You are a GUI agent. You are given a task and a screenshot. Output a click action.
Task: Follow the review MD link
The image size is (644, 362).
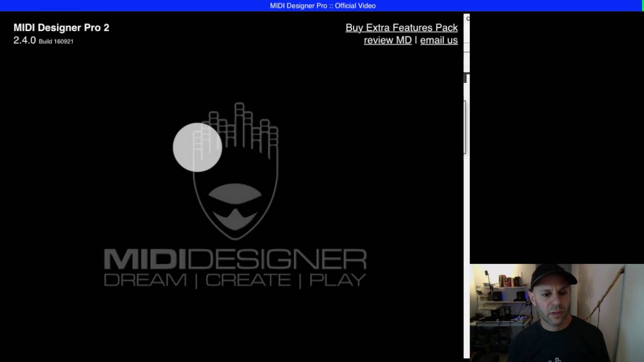(x=388, y=40)
